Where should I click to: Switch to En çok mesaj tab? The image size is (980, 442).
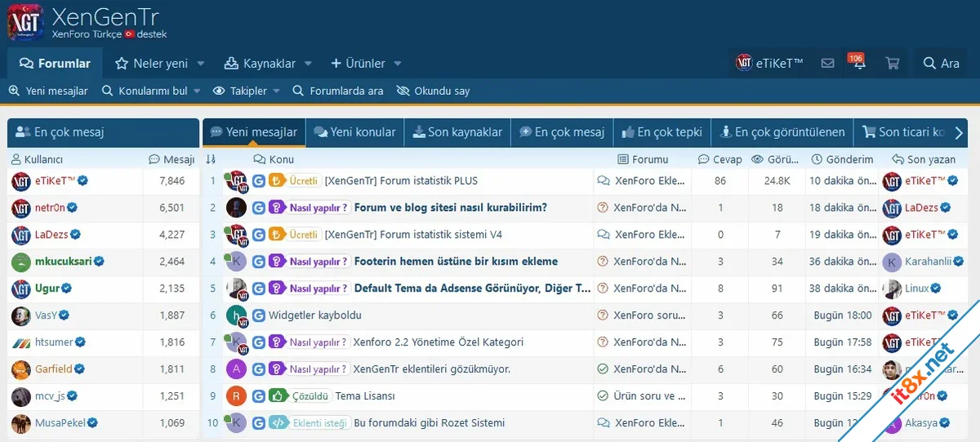pos(562,132)
